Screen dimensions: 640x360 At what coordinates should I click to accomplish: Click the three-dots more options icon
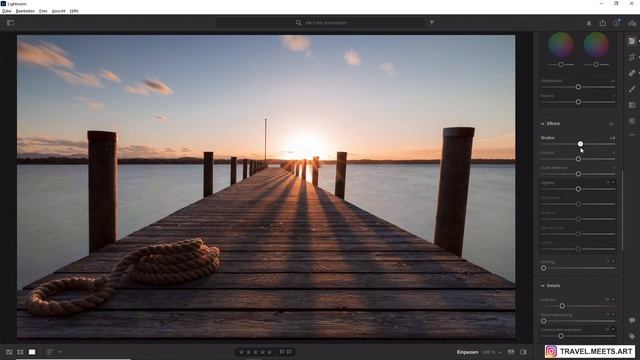click(x=632, y=135)
